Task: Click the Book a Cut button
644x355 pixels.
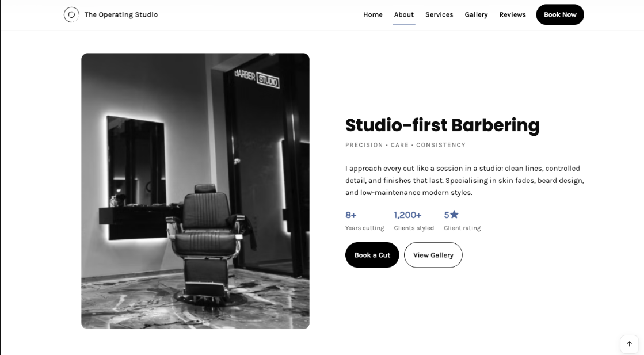Action: (x=372, y=255)
